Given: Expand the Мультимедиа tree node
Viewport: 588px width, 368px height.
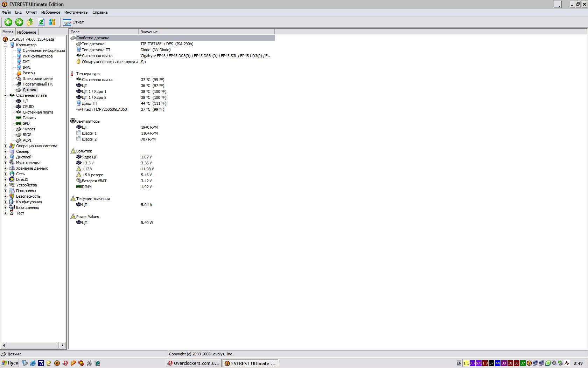Looking at the screenshot, I should [6, 163].
